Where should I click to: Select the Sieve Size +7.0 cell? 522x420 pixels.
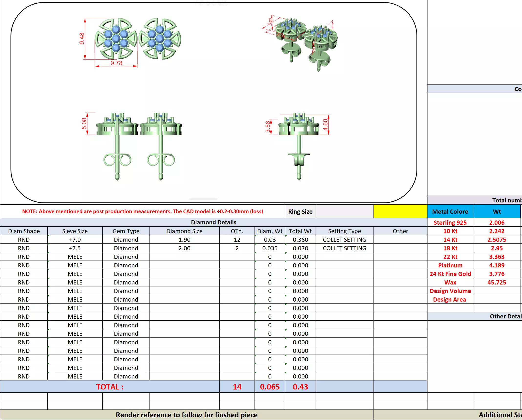click(75, 240)
